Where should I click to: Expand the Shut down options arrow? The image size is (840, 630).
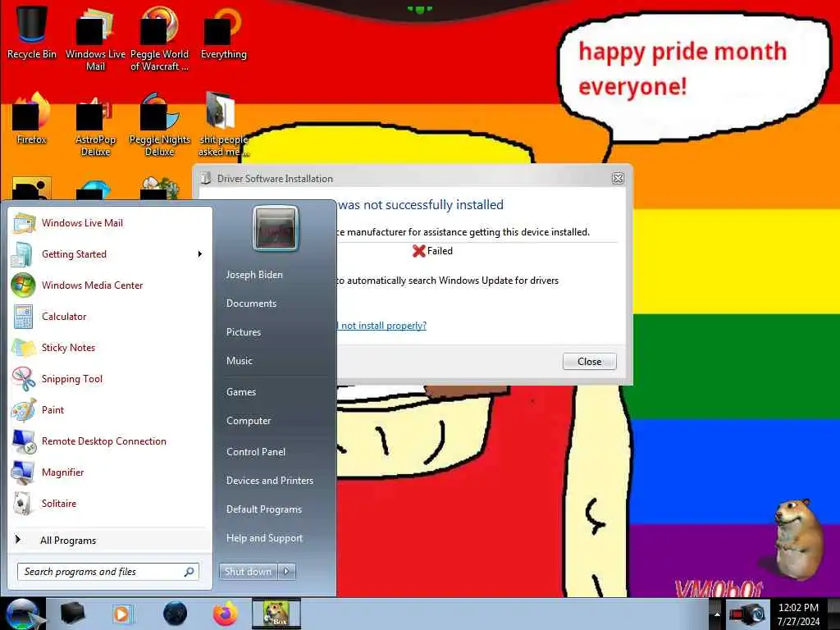pos(286,572)
